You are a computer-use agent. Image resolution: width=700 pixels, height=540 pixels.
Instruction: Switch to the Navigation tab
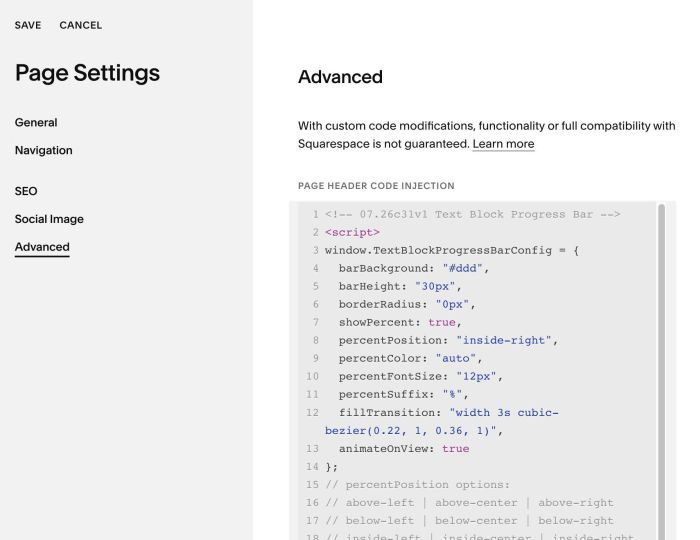tap(44, 150)
